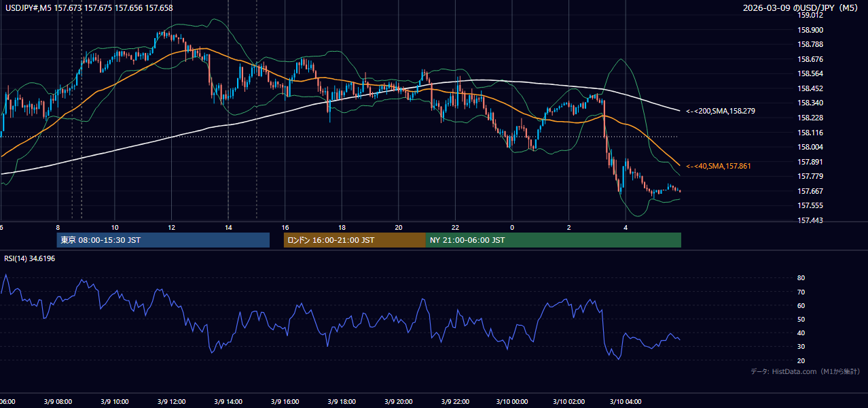The image size is (868, 408).
Task: Select the Tokyo session bar 08:00-15:30 JST
Action: [x=163, y=240]
